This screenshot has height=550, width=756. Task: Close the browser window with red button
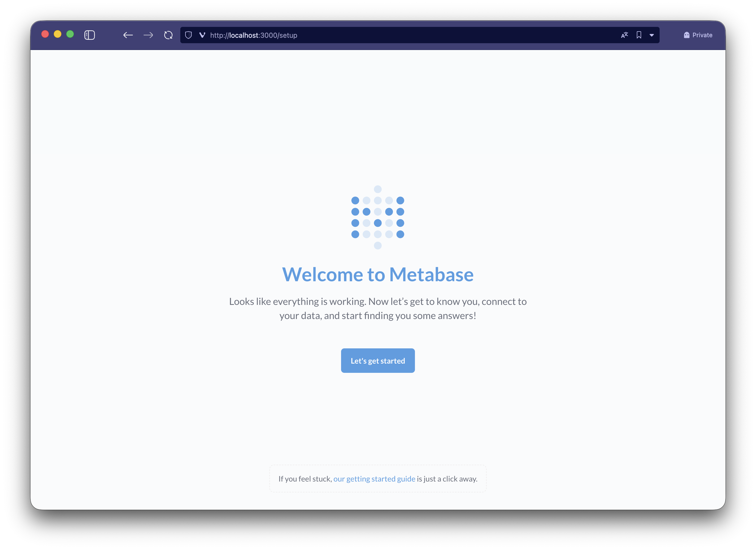pyautogui.click(x=45, y=34)
